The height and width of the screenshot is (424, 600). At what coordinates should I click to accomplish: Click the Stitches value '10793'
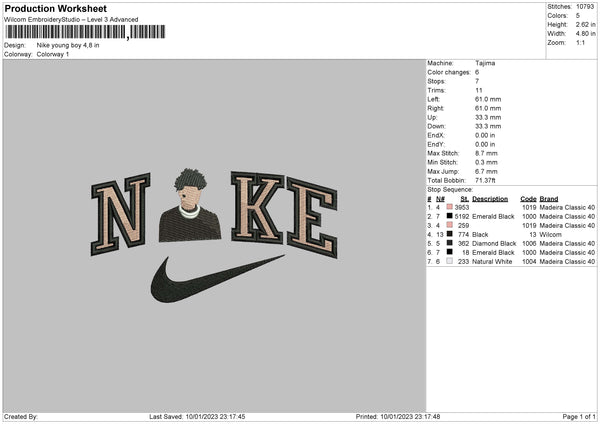585,7
